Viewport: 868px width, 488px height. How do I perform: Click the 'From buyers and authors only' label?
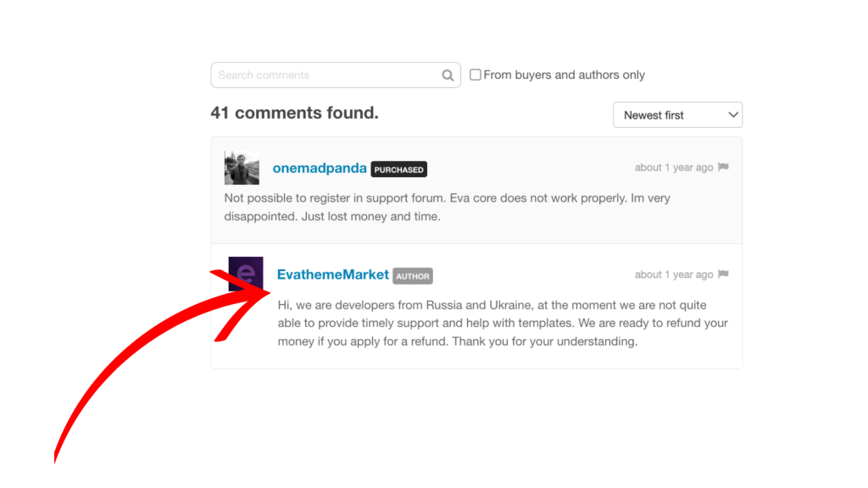pyautogui.click(x=564, y=75)
